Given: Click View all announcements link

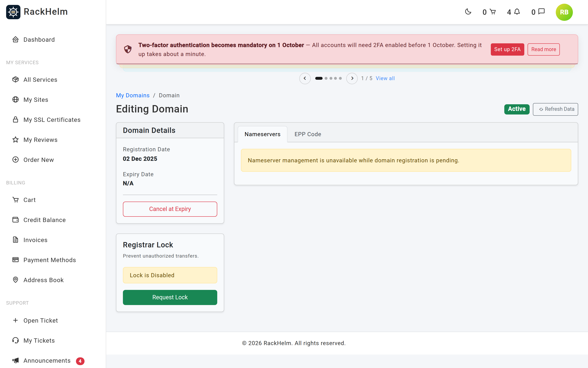Looking at the screenshot, I should 385,78.
